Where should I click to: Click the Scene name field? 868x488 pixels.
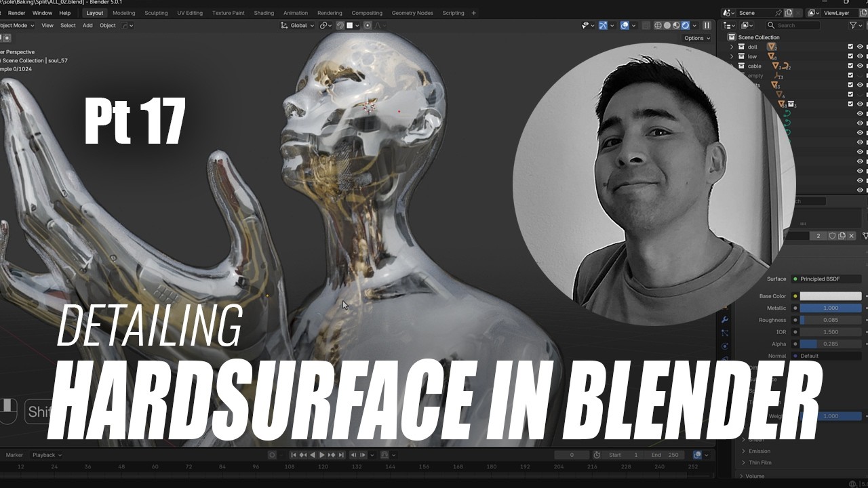(x=755, y=13)
